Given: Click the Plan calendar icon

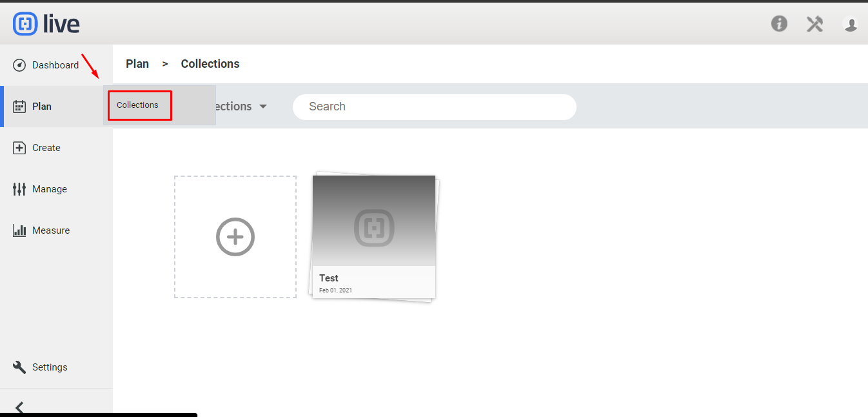Looking at the screenshot, I should click(19, 107).
